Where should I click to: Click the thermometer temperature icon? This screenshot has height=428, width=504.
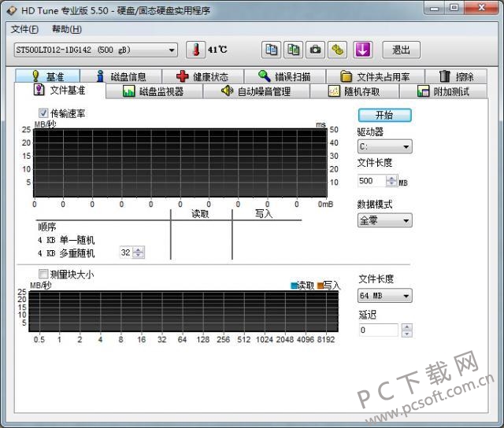196,50
